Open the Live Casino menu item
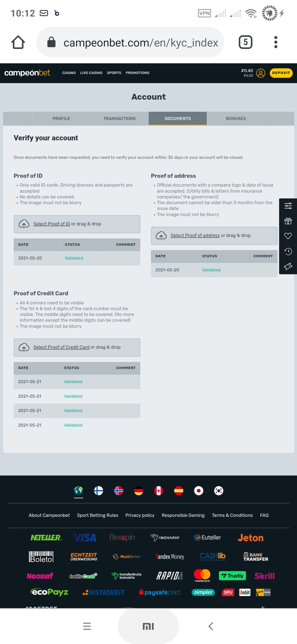 pos(91,73)
